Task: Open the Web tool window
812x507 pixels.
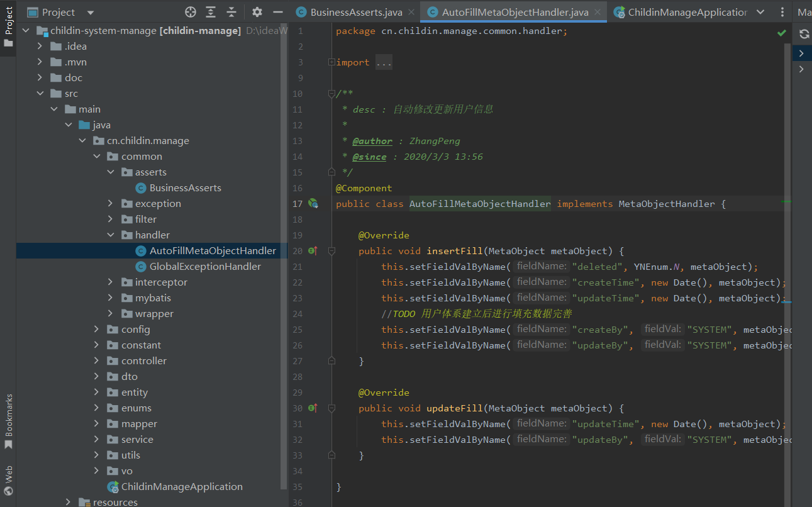Action: tap(8, 481)
